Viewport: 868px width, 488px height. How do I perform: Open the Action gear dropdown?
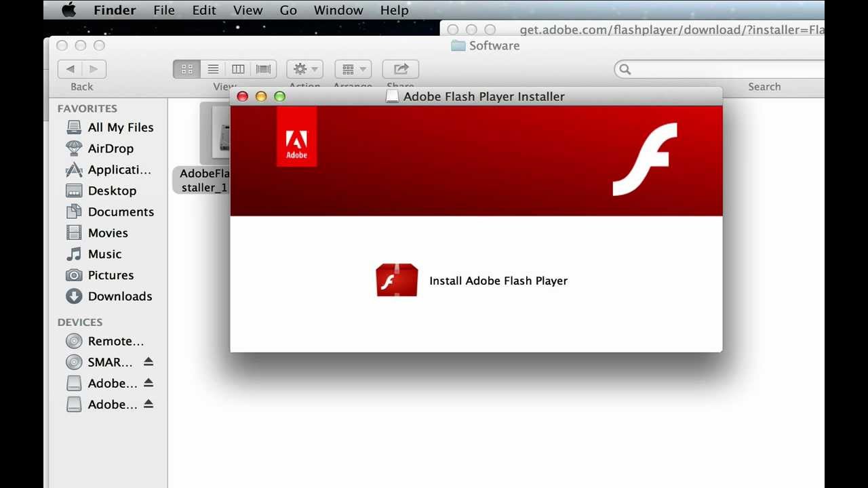pyautogui.click(x=304, y=68)
